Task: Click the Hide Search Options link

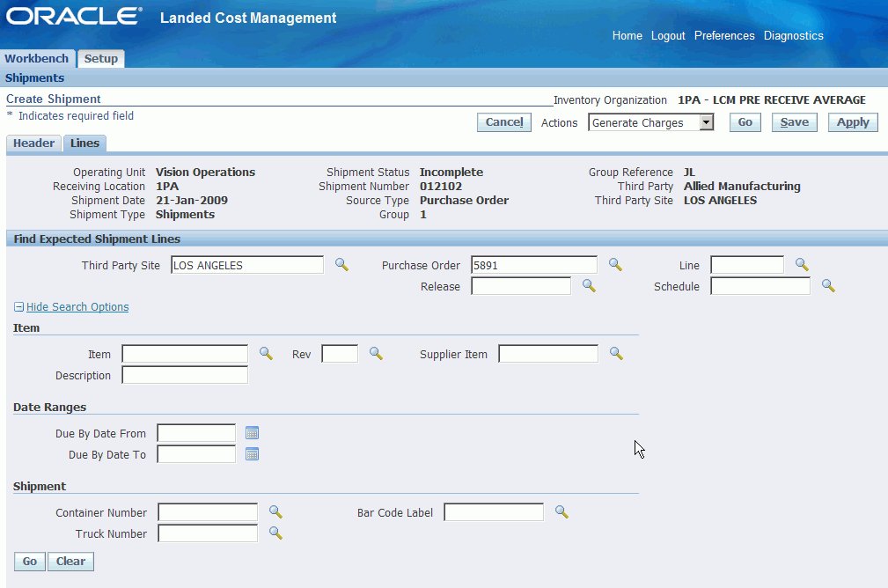Action: (77, 307)
